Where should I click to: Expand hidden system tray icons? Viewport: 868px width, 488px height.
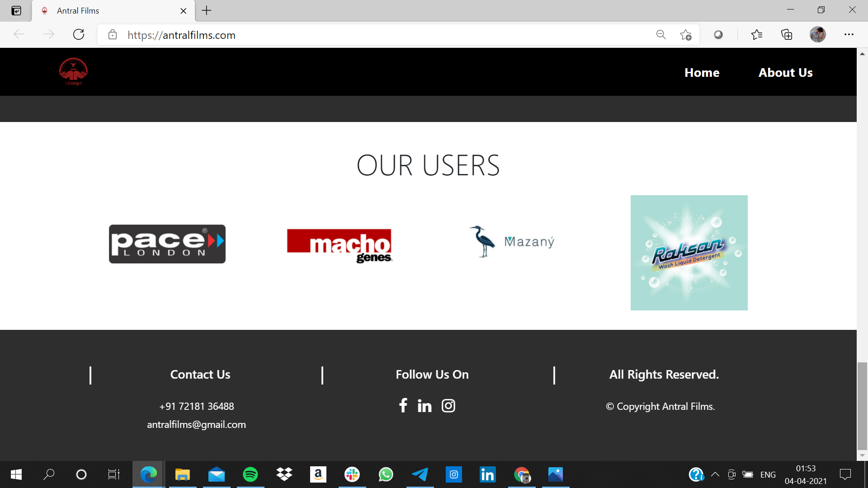point(715,474)
